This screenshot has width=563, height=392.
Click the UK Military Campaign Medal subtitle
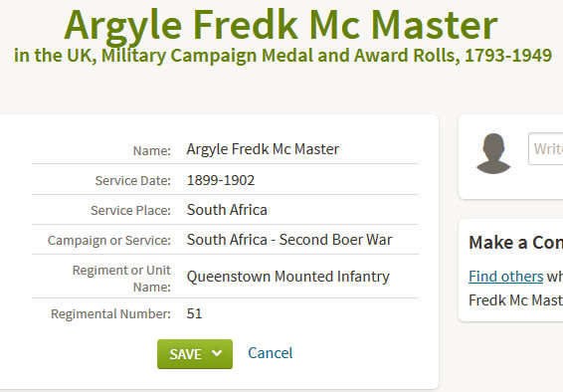pos(282,56)
